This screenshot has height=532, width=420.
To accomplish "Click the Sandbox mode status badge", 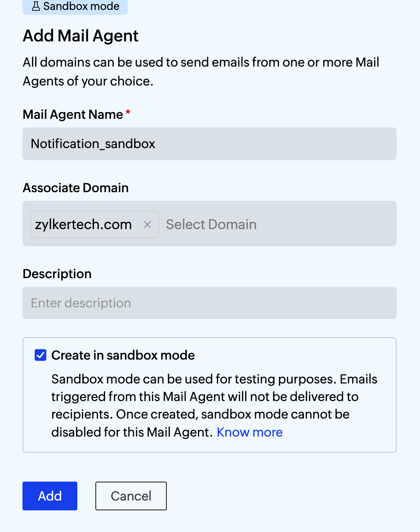I will (75, 6).
